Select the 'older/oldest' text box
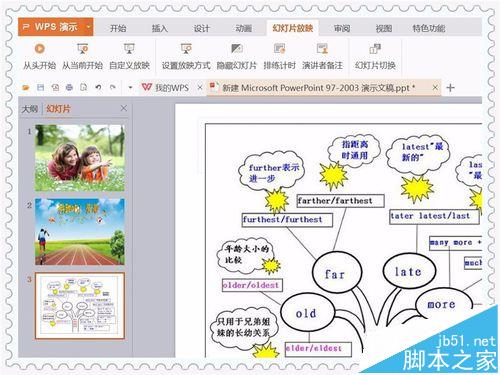500x375 pixels. point(252,285)
